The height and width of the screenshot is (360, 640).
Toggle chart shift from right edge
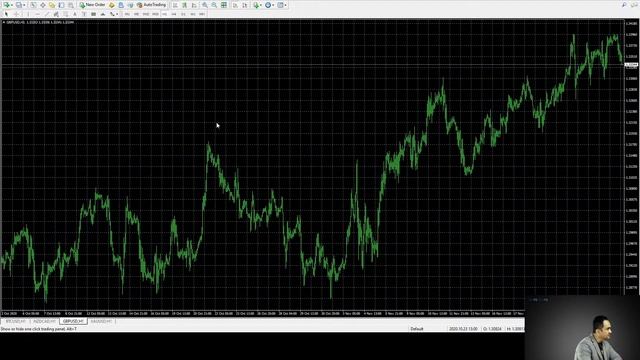pyautogui.click(x=244, y=5)
